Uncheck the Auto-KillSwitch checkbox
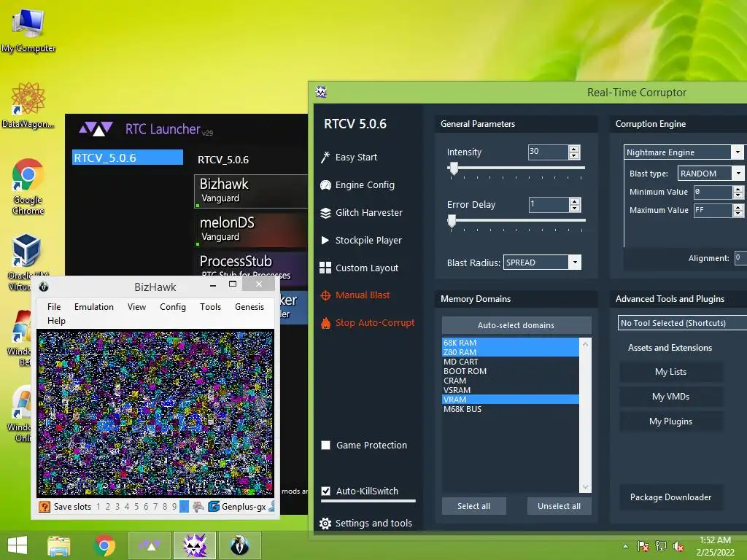Image resolution: width=747 pixels, height=560 pixels. pyautogui.click(x=326, y=491)
